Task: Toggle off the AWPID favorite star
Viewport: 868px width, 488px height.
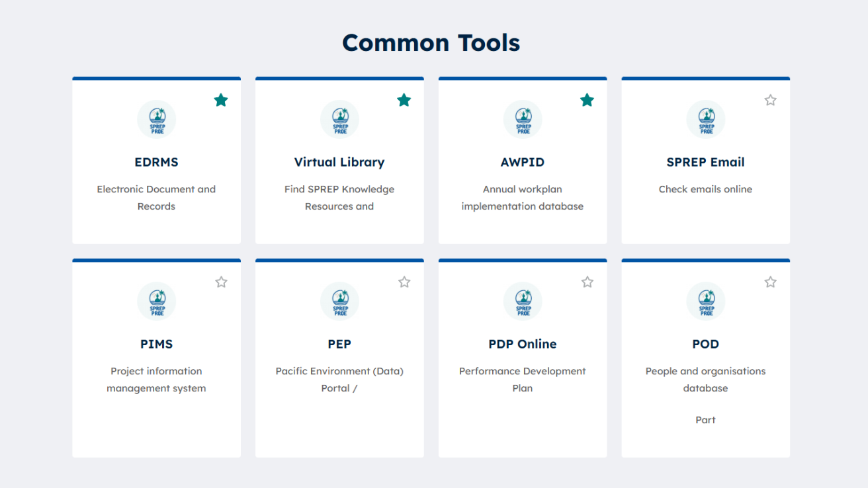Action: pos(587,101)
